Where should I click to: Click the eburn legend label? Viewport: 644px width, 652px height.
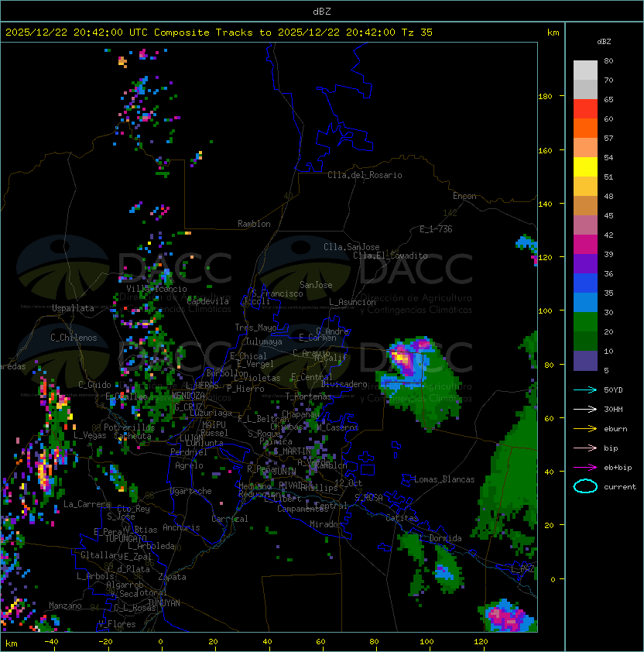click(615, 429)
